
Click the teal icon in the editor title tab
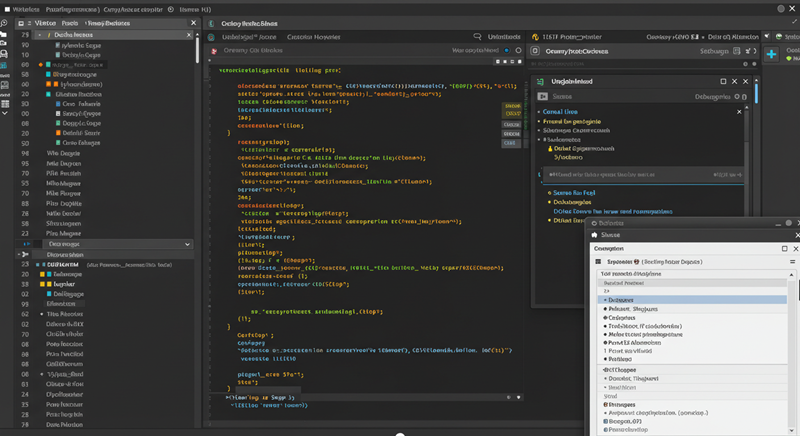tap(211, 23)
